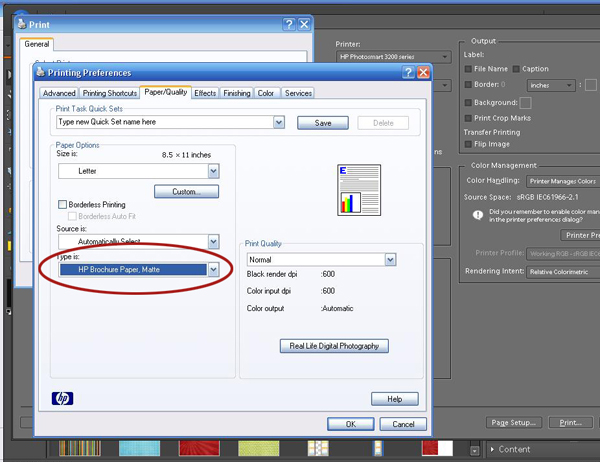Confirm with the OK button
Image resolution: width=600 pixels, height=462 pixels.
[351, 424]
